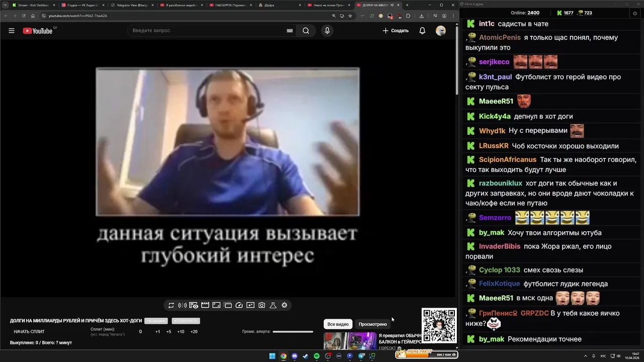
Task: Click the address bar URL
Action: point(78,16)
